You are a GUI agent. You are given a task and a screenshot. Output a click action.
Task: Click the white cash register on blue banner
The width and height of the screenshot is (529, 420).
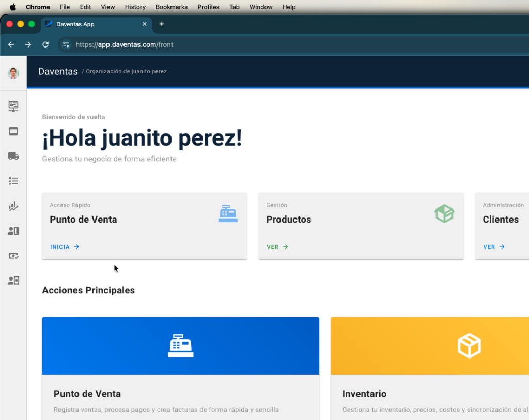(x=181, y=346)
